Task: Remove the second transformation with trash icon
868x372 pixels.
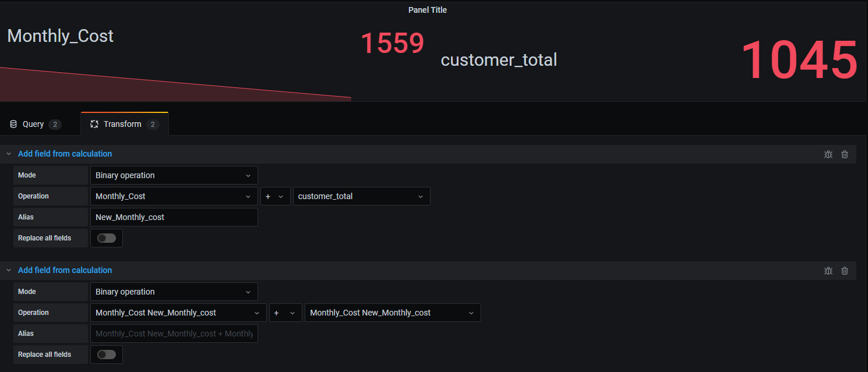Action: pyautogui.click(x=845, y=271)
